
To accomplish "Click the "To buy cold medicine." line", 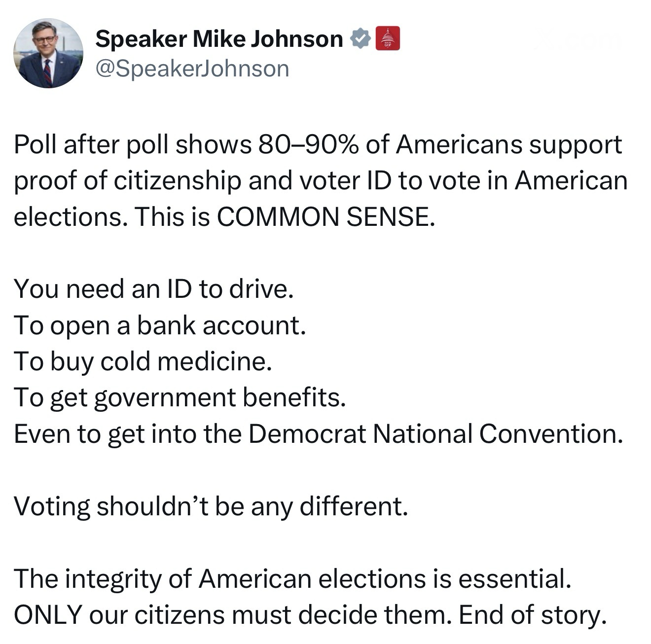I will click(143, 361).
